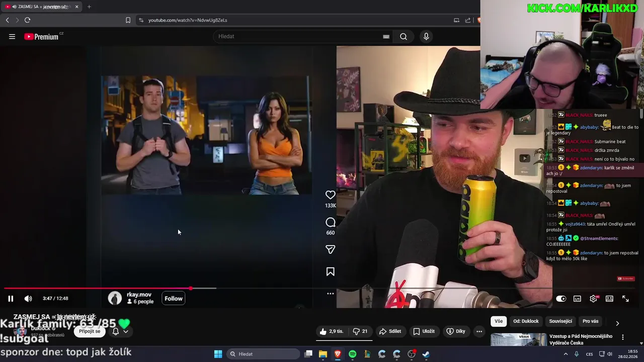Bookmark this page in the address bar
This screenshot has width=644, height=362.
click(x=128, y=20)
